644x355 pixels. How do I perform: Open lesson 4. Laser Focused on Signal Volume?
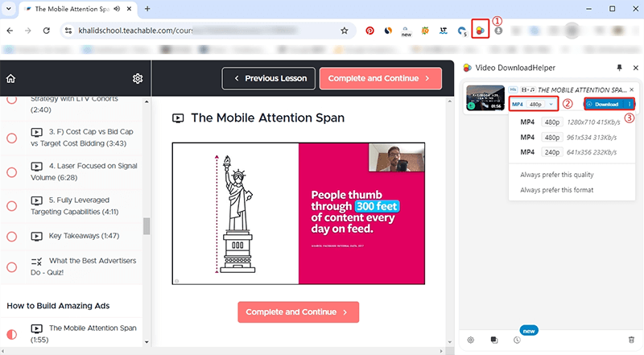(x=84, y=171)
